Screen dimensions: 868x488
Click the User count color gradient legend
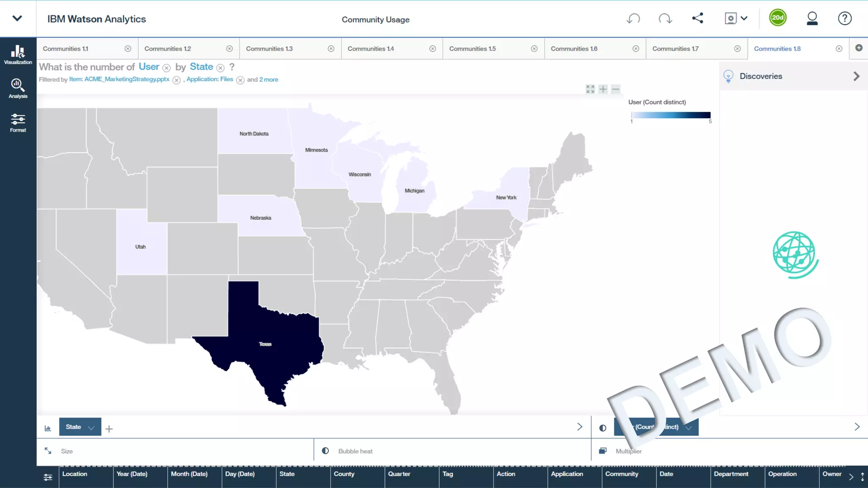pyautogui.click(x=670, y=115)
